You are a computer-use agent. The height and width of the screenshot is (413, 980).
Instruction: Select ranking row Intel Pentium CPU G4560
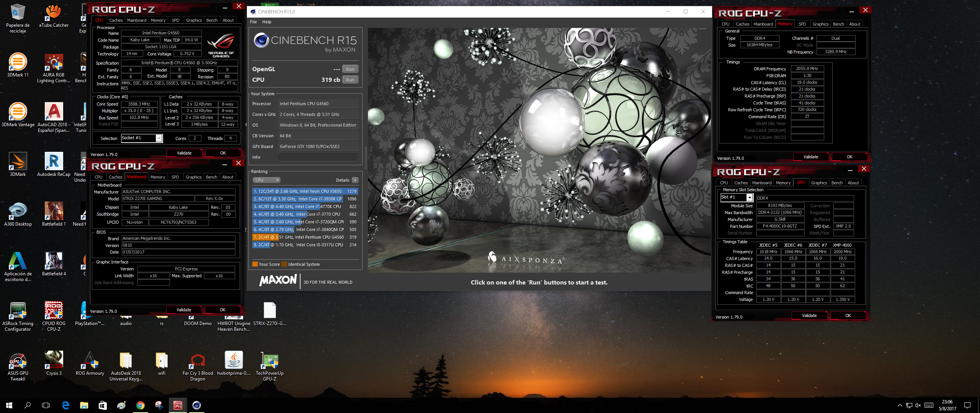coord(305,237)
